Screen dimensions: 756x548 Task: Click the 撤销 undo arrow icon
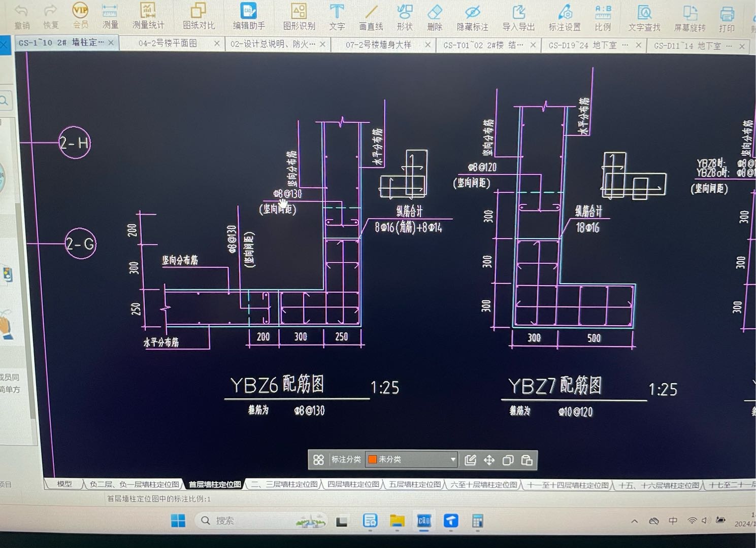pyautogui.click(x=21, y=11)
